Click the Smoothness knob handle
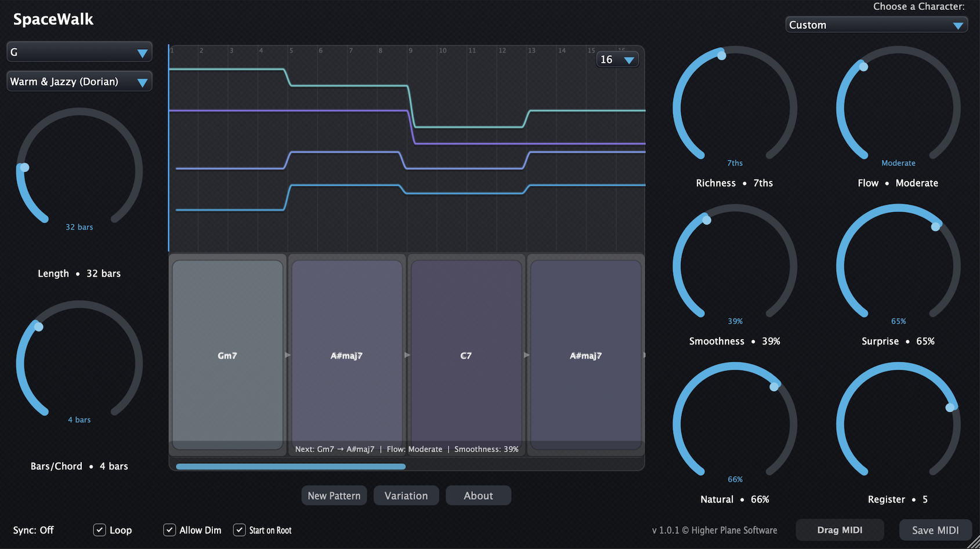The width and height of the screenshot is (980, 549). pos(707,220)
